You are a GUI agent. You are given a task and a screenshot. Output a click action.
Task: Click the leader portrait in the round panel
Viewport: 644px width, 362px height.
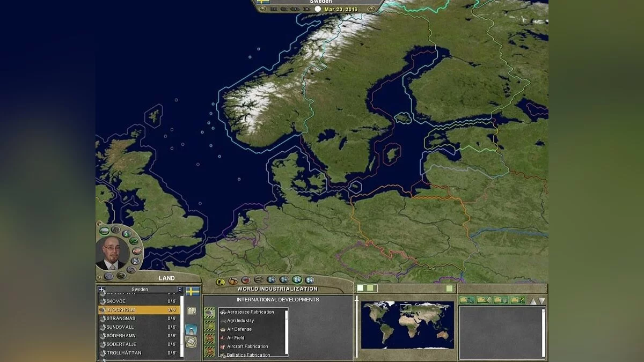(x=112, y=253)
